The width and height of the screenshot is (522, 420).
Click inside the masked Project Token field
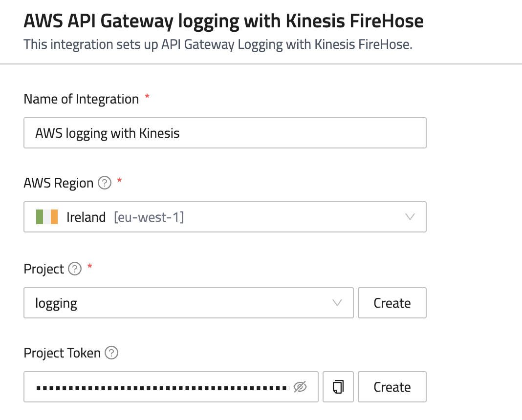click(161, 387)
